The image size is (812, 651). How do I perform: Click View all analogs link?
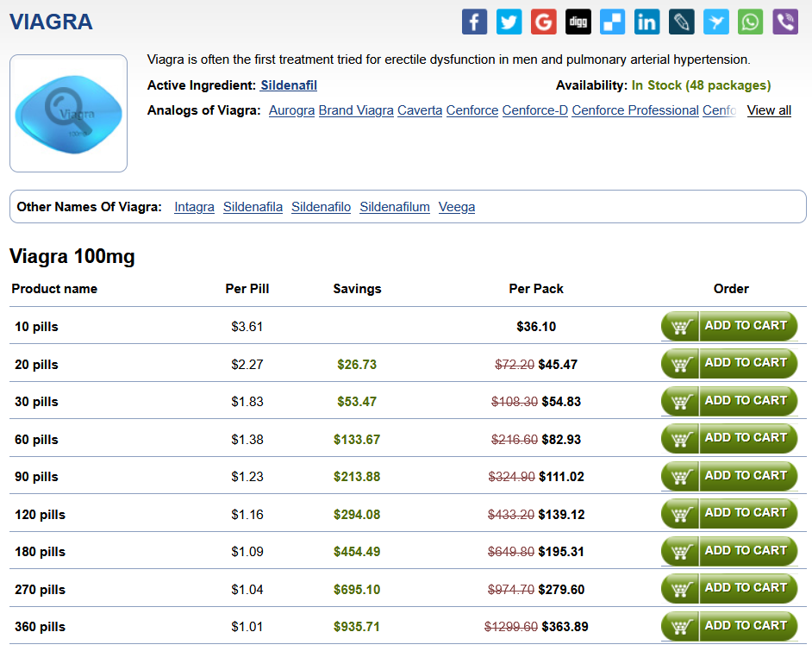pyautogui.click(x=769, y=110)
